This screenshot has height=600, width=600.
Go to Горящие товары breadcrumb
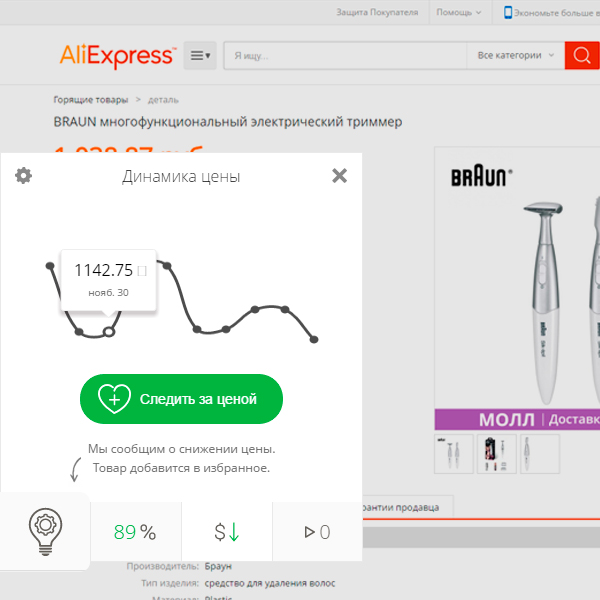pos(91,100)
